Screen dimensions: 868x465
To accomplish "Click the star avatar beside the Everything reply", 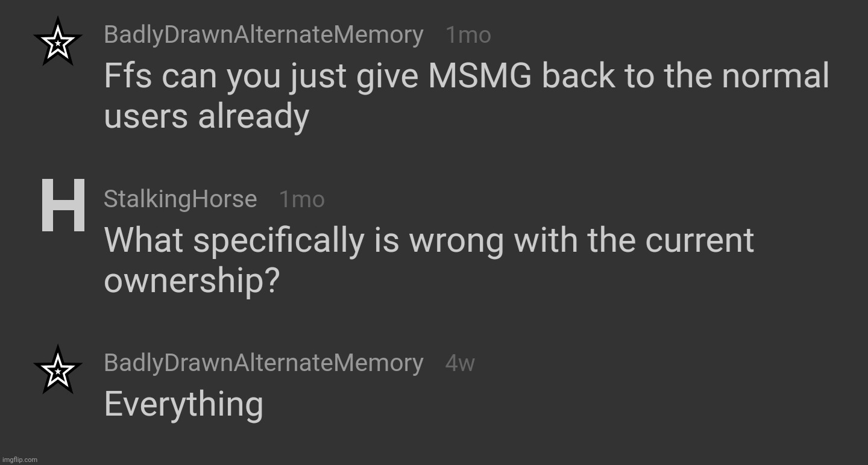I will click(57, 370).
